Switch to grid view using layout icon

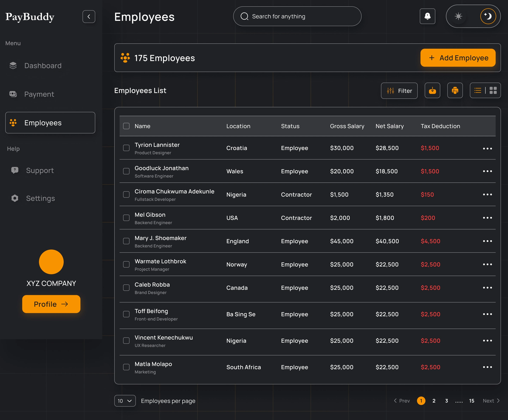493,90
